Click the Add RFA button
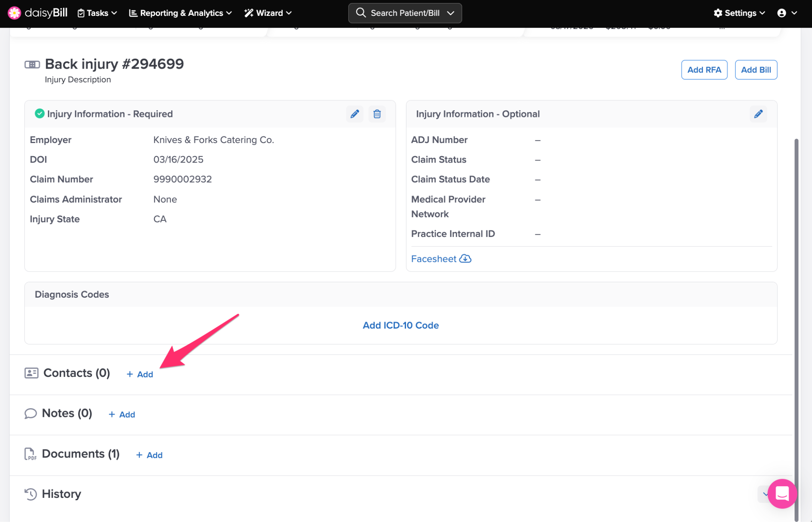 pos(704,70)
